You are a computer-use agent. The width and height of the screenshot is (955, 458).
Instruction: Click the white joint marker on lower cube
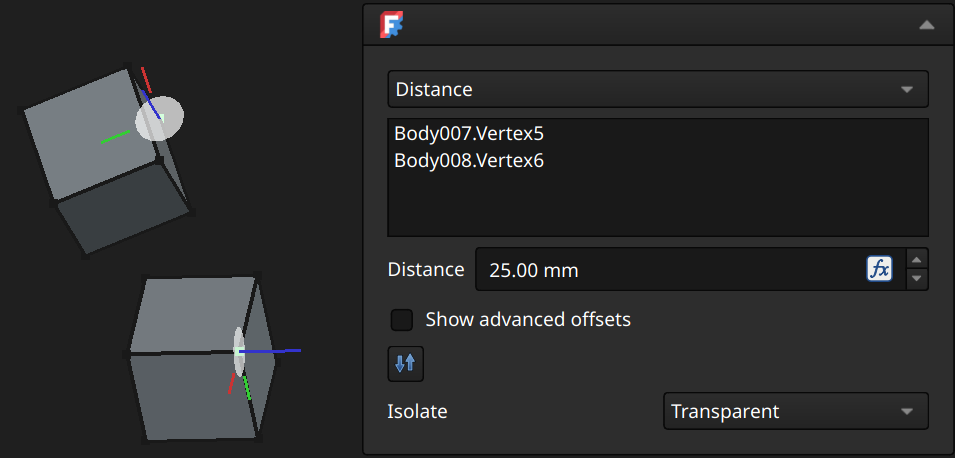tap(239, 351)
